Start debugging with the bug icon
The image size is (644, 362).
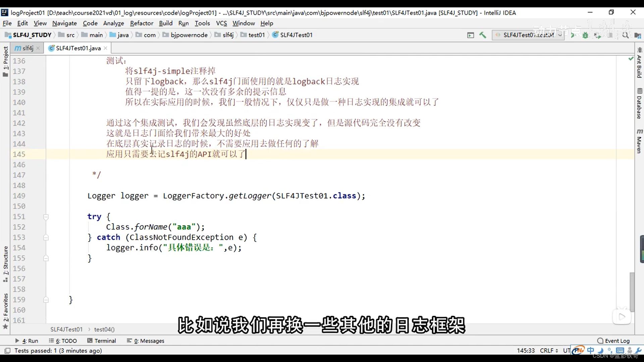[585, 35]
